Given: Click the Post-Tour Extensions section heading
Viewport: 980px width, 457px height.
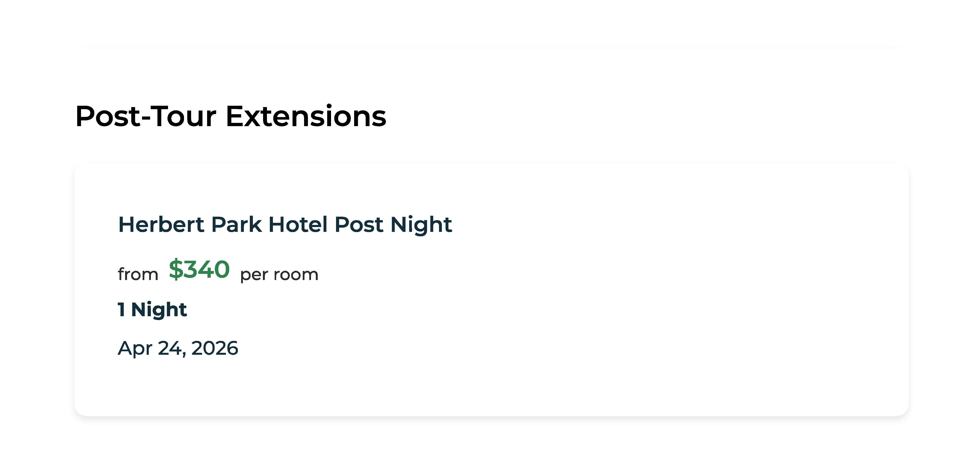Looking at the screenshot, I should (231, 116).
